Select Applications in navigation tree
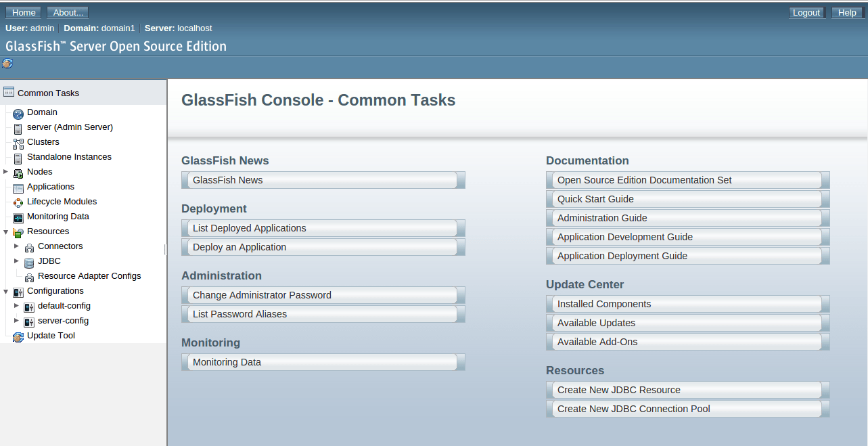The image size is (868, 446). pos(51,187)
